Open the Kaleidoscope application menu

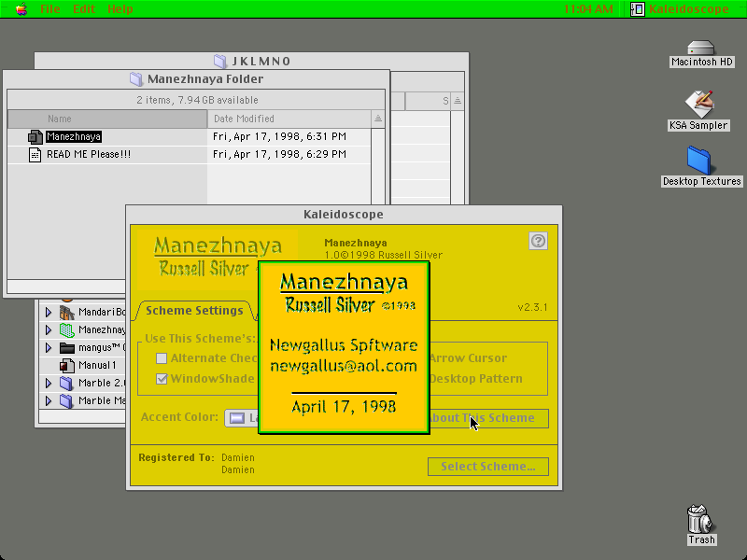[x=680, y=9]
